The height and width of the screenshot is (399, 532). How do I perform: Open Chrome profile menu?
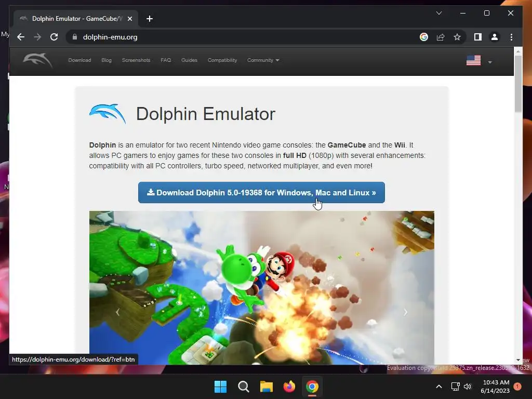pyautogui.click(x=495, y=37)
